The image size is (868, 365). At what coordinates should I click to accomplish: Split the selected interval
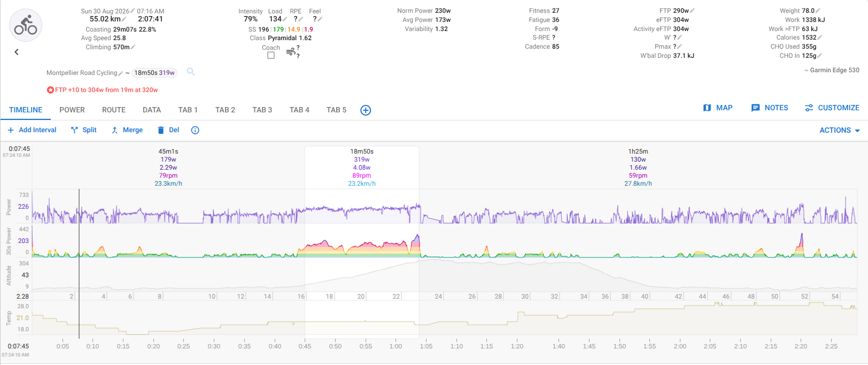(x=84, y=130)
